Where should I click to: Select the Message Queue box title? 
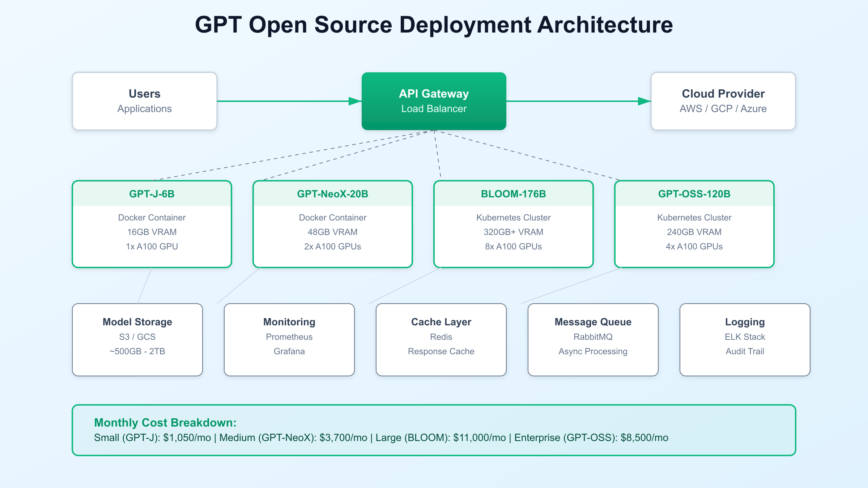tap(593, 322)
